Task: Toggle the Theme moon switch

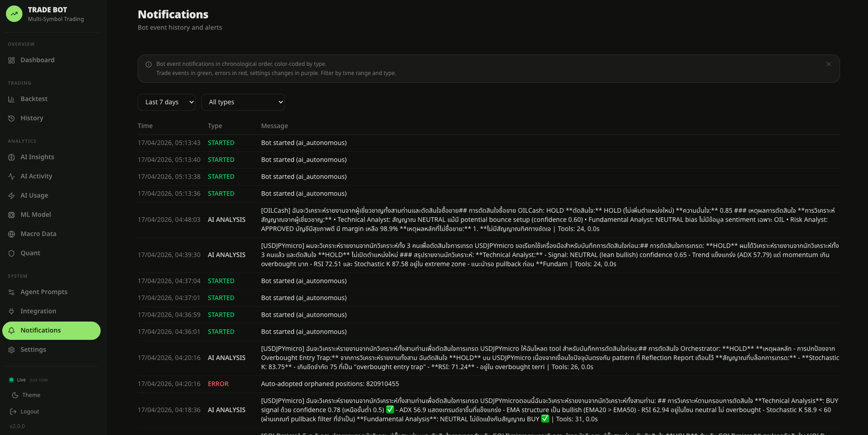Action: 15,395
